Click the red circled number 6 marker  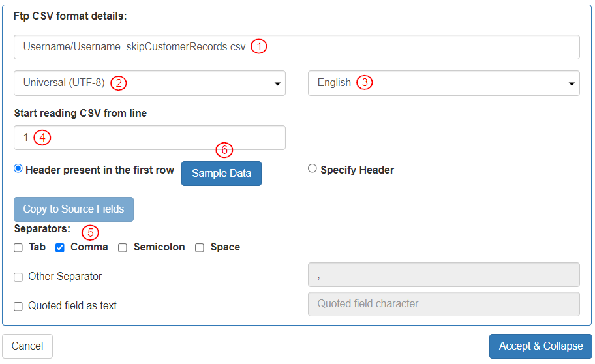[x=224, y=150]
